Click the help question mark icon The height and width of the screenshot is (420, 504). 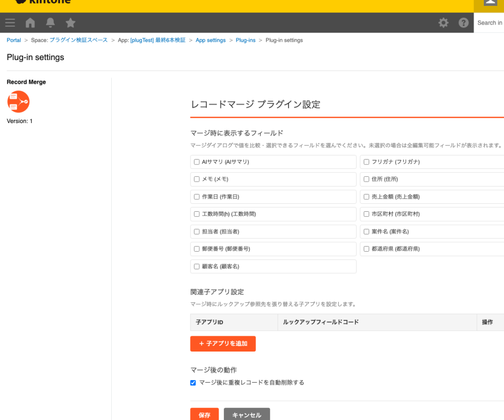[463, 22]
